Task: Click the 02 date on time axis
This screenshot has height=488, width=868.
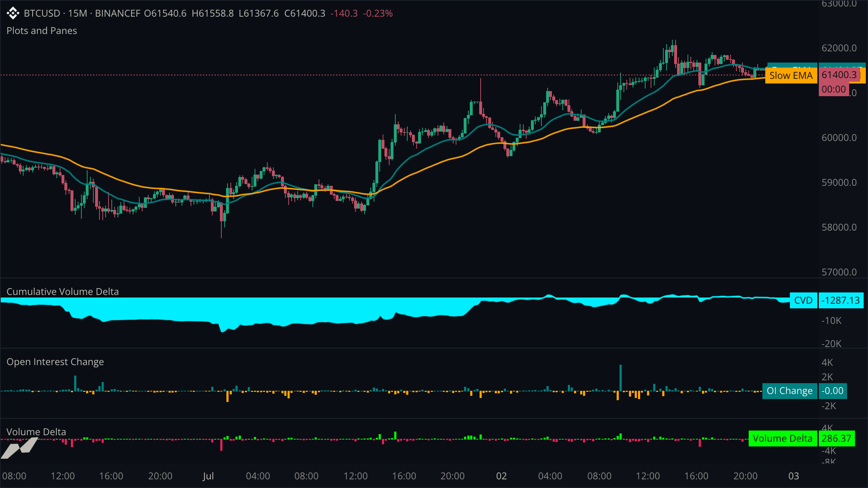Action: click(501, 476)
